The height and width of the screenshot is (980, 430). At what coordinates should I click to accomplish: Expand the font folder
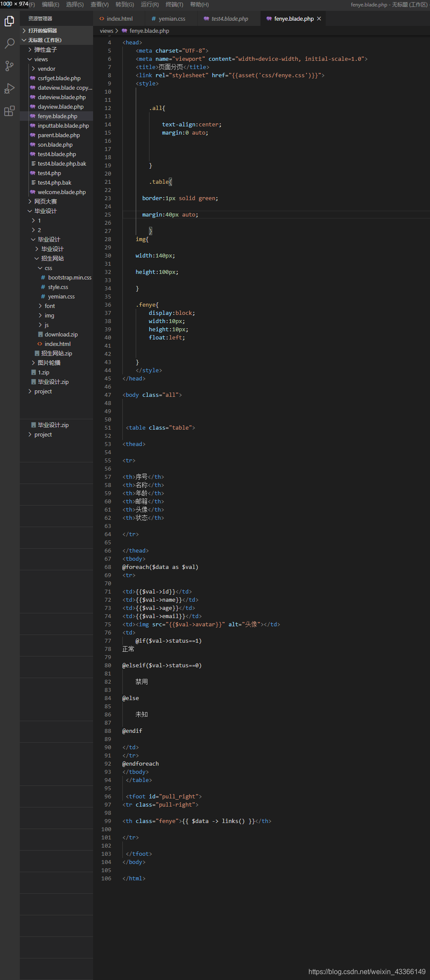40,306
